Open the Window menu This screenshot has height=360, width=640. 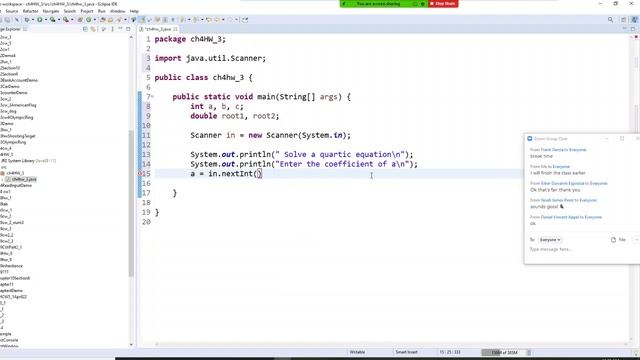point(118,11)
